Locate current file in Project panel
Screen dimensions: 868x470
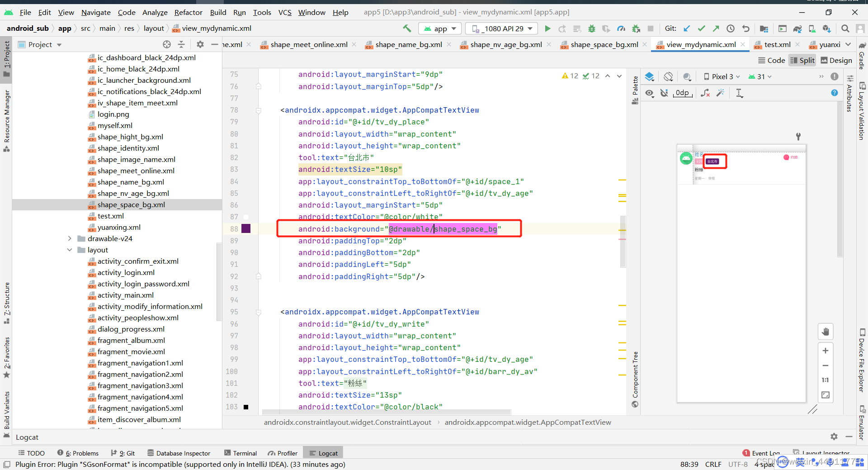coord(167,44)
